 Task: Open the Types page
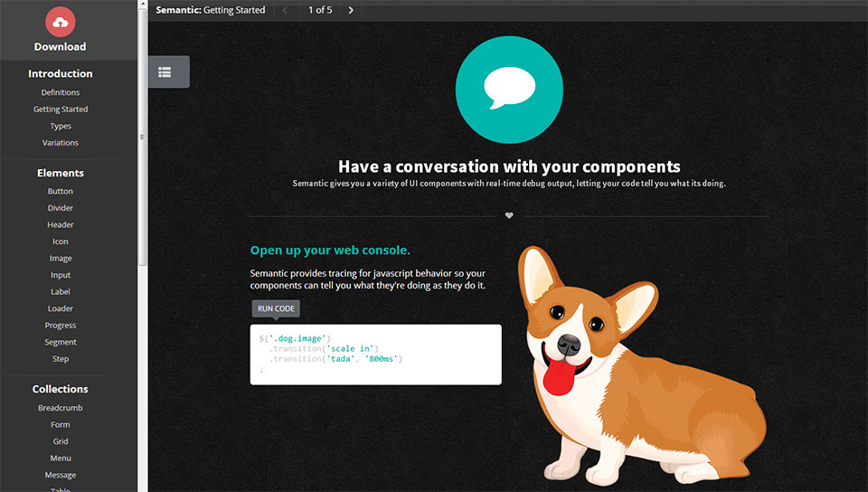click(x=61, y=127)
